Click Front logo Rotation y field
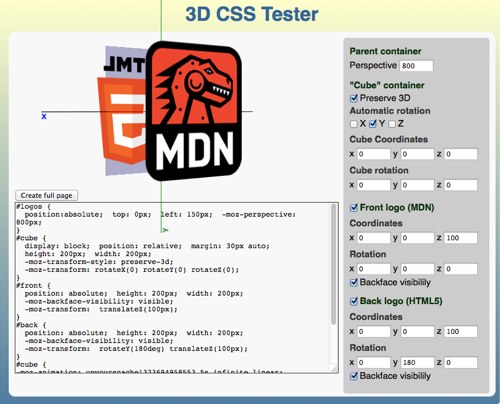Screen dimensions: 500x404 417,269
